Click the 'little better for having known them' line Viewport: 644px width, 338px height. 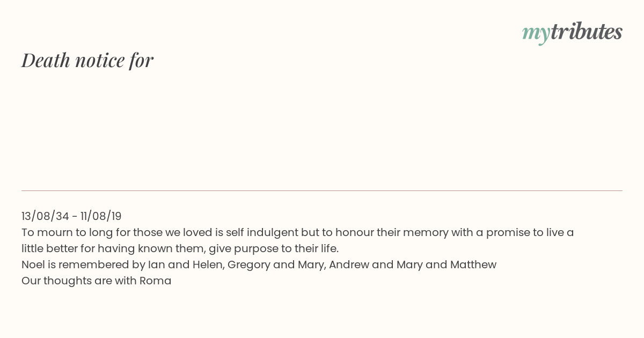click(x=180, y=248)
